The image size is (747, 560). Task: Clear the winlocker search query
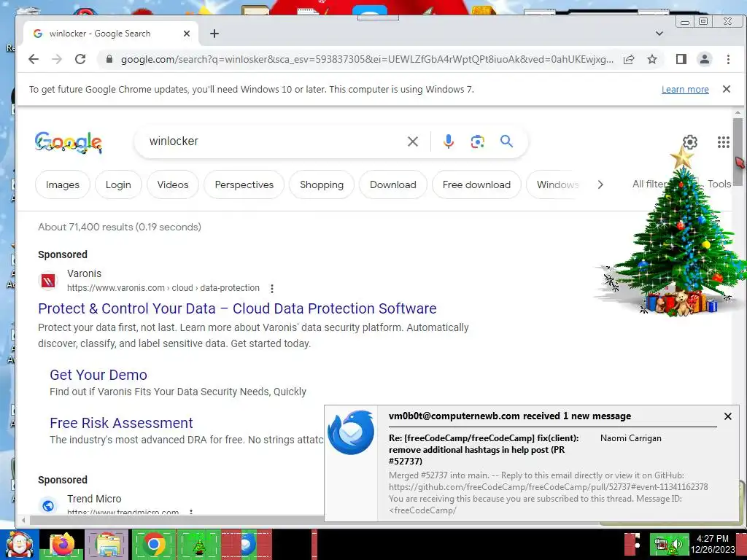(413, 141)
